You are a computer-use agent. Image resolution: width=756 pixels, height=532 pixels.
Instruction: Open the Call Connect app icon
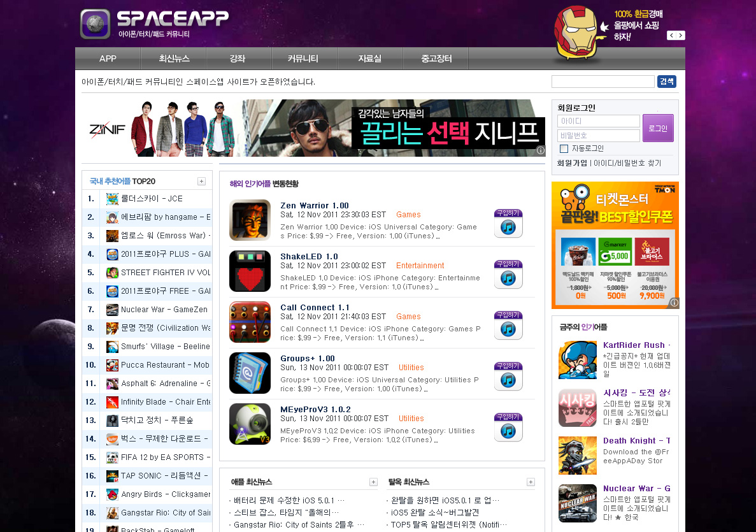pos(250,322)
